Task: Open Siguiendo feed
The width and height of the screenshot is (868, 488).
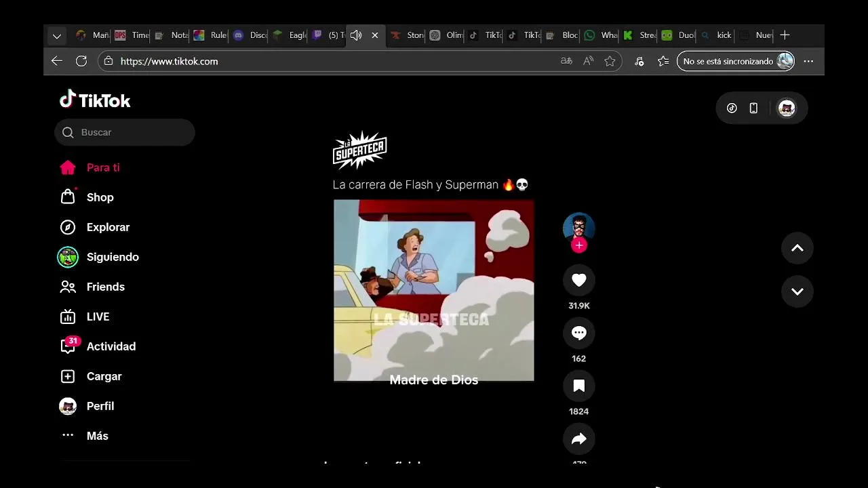Action: click(x=113, y=257)
